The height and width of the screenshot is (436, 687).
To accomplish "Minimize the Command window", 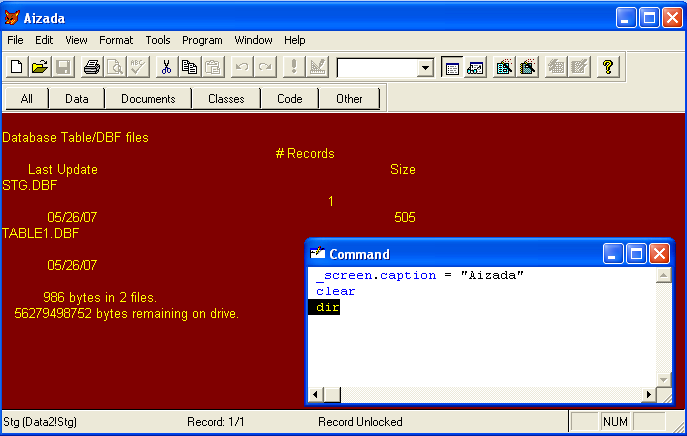I will tap(613, 254).
